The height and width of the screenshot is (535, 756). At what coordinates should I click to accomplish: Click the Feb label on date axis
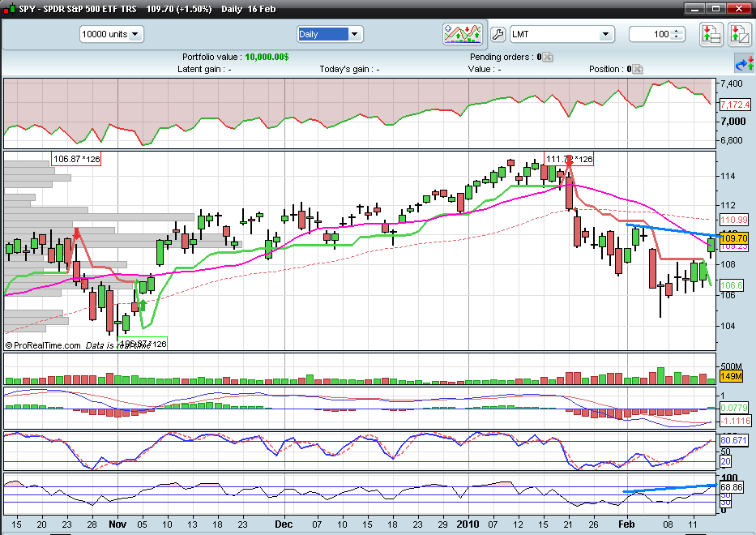[626, 524]
